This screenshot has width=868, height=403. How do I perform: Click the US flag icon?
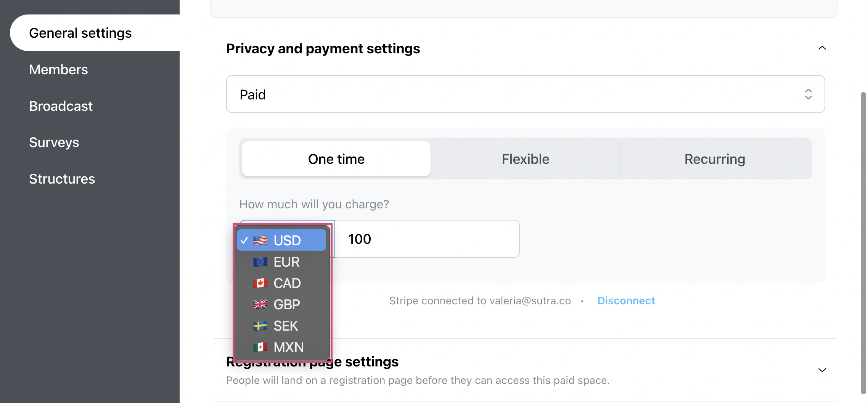point(260,240)
